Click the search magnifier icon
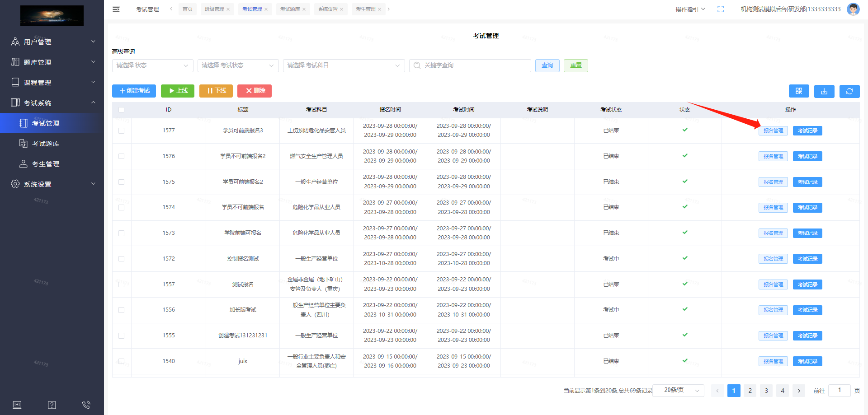Image resolution: width=868 pixels, height=415 pixels. [417, 65]
